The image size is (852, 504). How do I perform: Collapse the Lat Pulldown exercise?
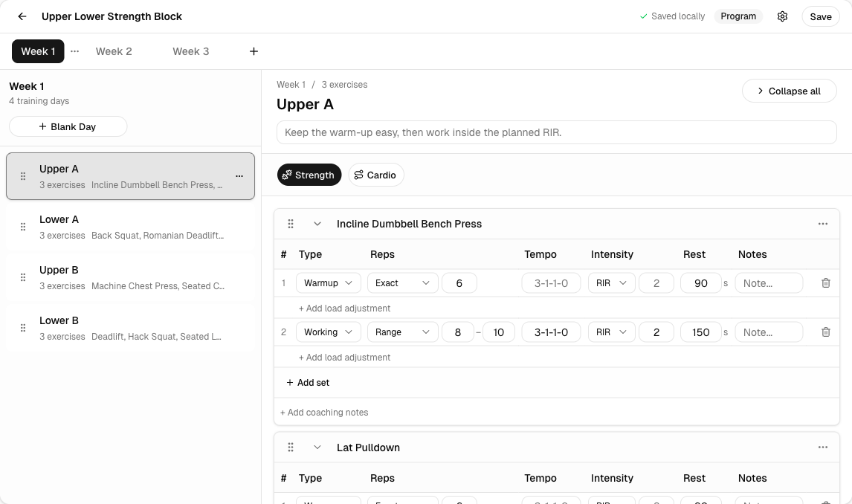(317, 448)
